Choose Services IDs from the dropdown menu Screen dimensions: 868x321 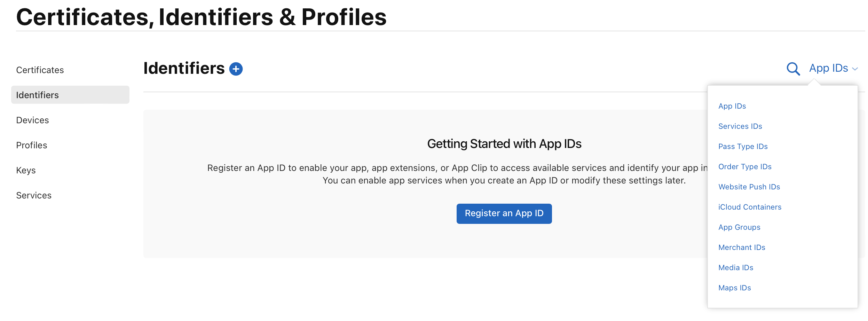[740, 126]
